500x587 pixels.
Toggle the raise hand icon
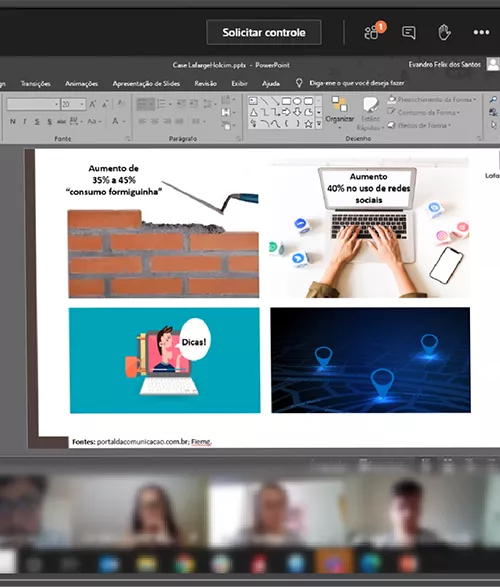pyautogui.click(x=444, y=33)
